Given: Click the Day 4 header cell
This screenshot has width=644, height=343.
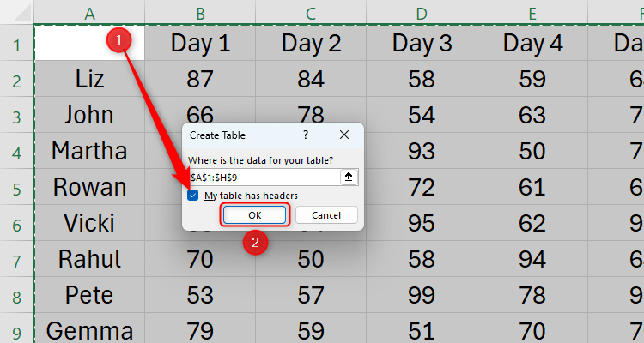Looking at the screenshot, I should [532, 43].
